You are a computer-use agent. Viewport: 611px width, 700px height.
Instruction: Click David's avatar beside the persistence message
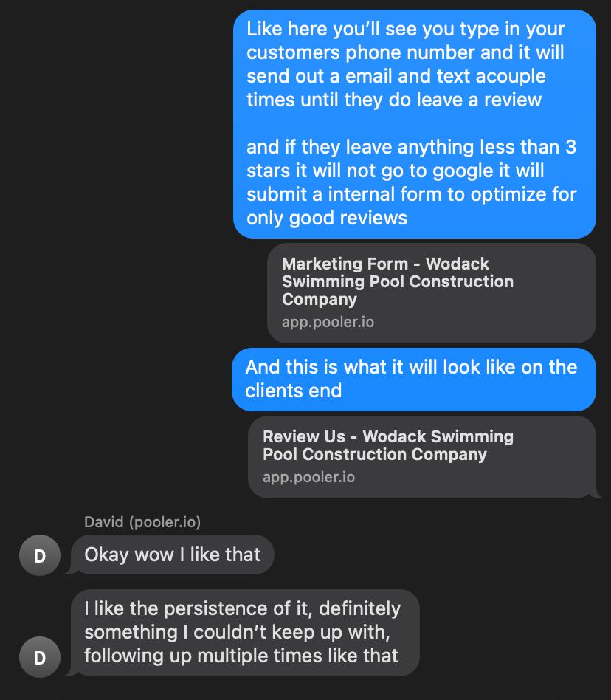point(41,656)
